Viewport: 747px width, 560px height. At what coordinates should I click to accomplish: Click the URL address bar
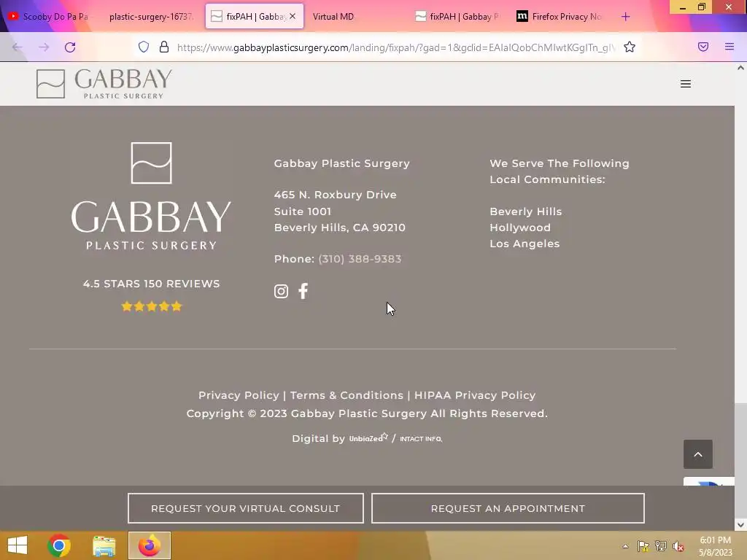point(395,47)
